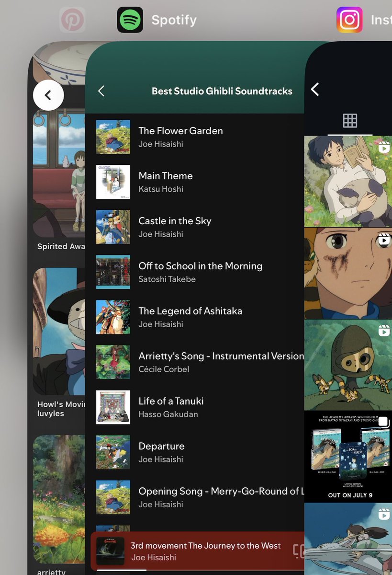Open Instagram reel of the white dragon
392x575 pixels.
pos(348,539)
